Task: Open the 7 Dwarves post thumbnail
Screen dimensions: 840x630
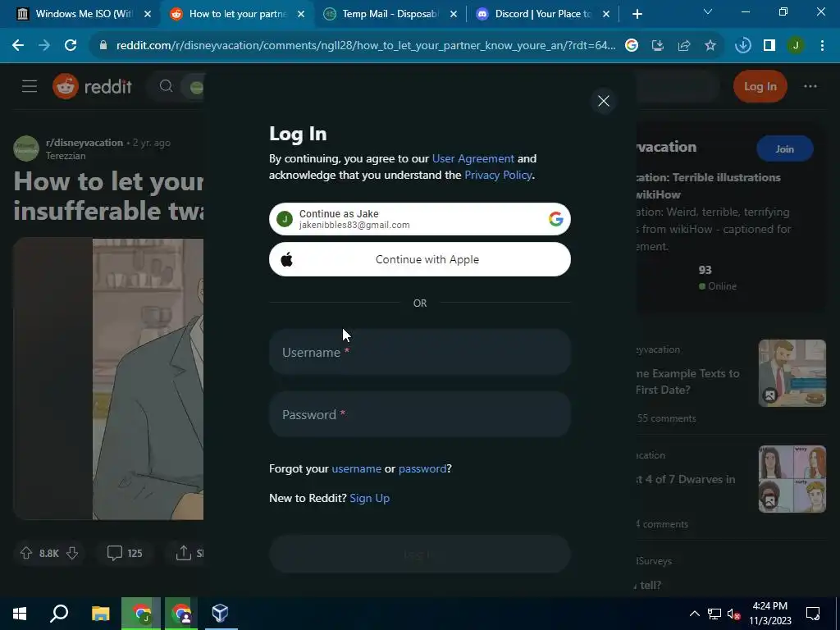Action: [x=792, y=479]
